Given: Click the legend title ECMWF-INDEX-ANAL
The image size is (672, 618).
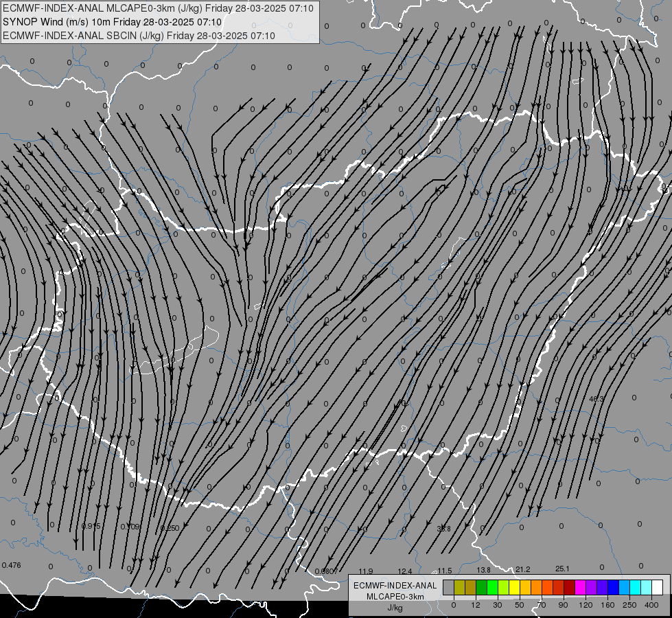Looking at the screenshot, I should coord(395,586).
